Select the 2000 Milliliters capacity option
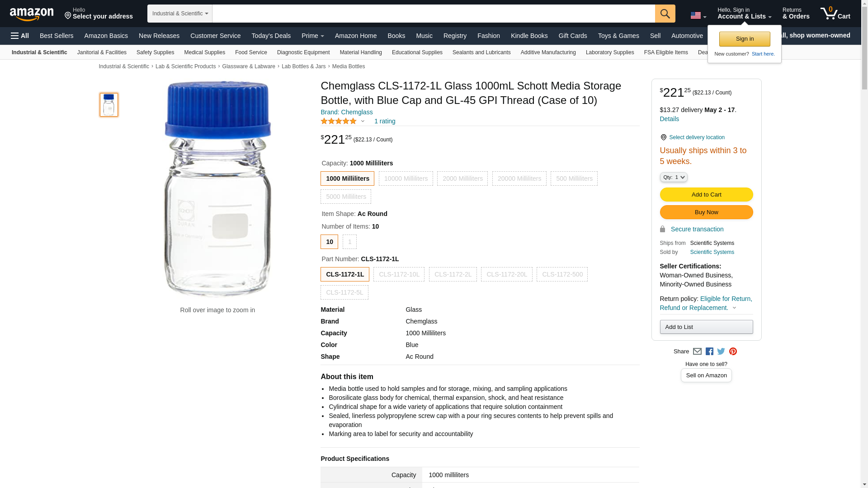The height and width of the screenshot is (488, 868). [x=462, y=178]
